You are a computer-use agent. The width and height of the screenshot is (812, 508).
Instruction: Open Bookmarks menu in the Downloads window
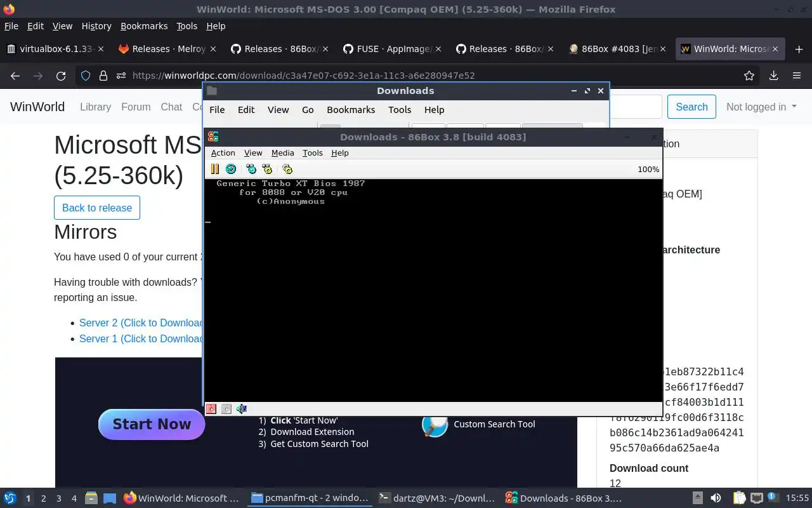(x=351, y=110)
